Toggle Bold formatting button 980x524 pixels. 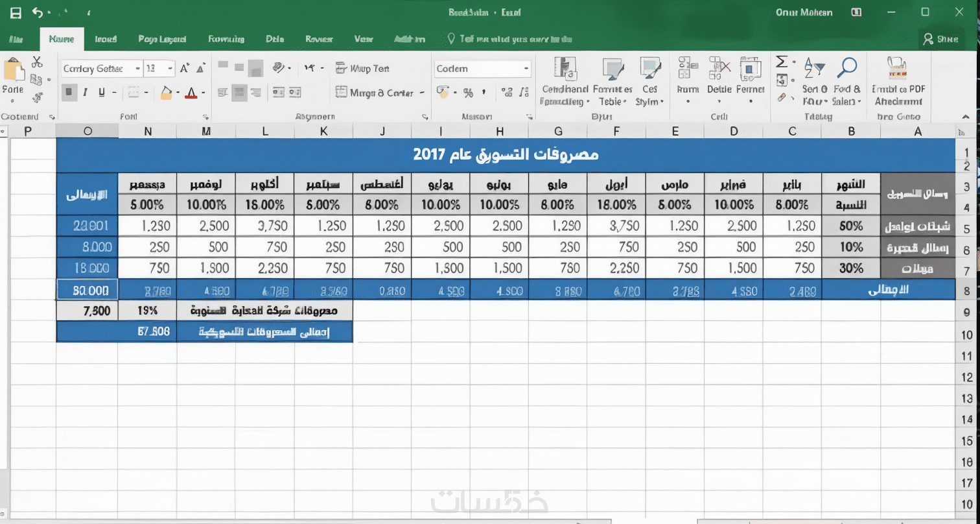(x=69, y=93)
